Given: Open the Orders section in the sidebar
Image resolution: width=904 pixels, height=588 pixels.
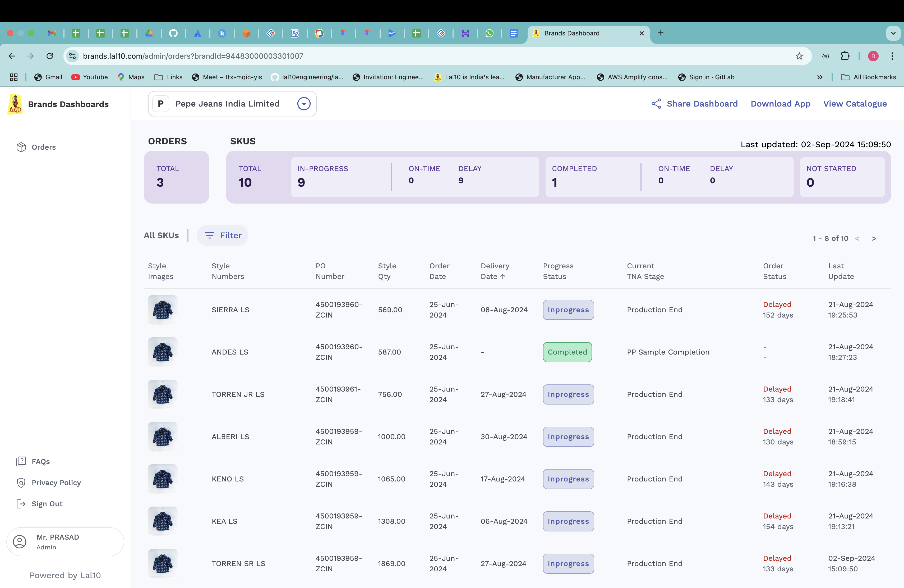Looking at the screenshot, I should point(36,147).
